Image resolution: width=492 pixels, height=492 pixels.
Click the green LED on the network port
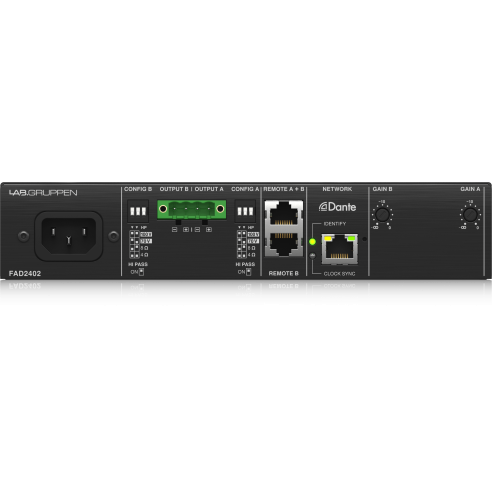point(351,239)
